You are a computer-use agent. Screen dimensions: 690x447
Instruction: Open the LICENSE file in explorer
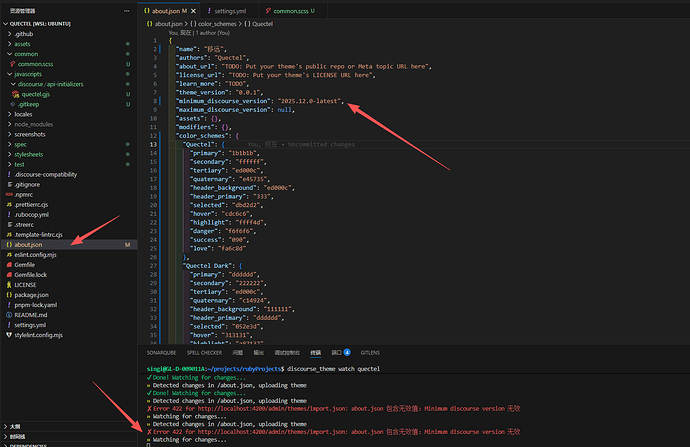tap(25, 285)
